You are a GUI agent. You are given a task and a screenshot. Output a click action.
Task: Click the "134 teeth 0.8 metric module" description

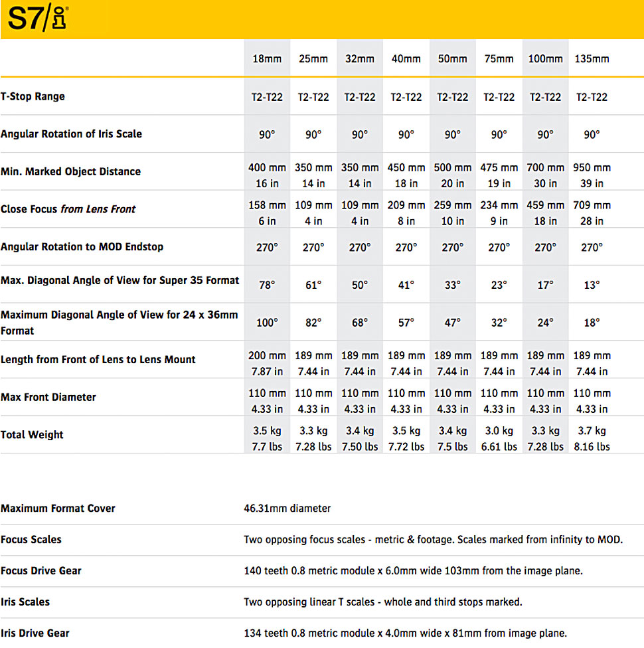(405, 633)
